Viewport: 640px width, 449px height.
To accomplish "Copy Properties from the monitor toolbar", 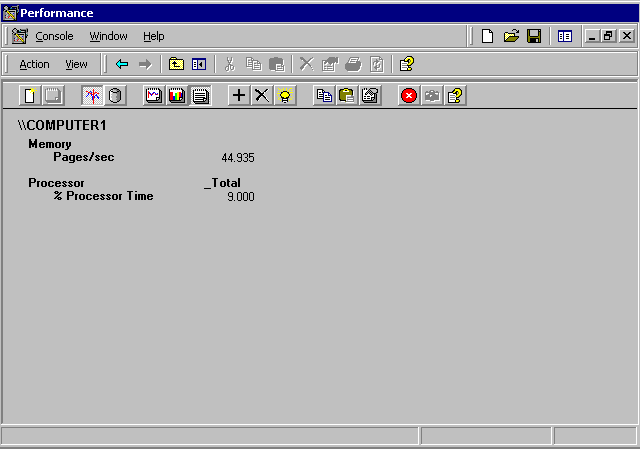I will coord(324,96).
